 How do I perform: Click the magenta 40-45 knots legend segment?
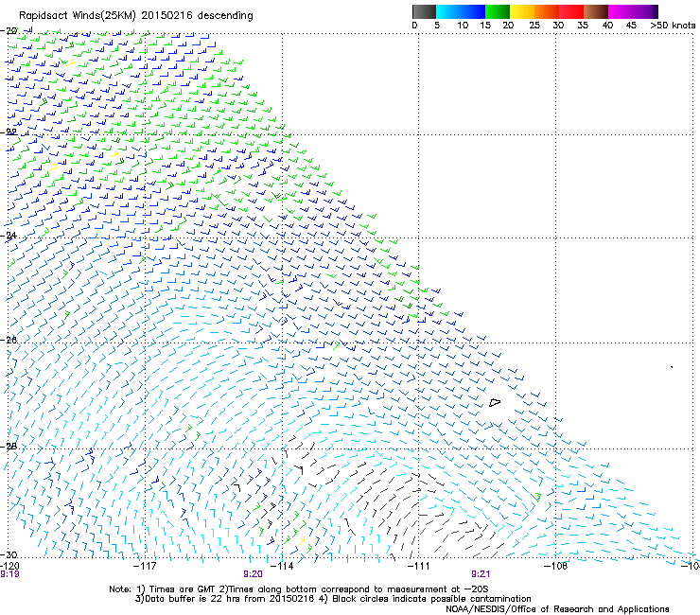coord(621,11)
